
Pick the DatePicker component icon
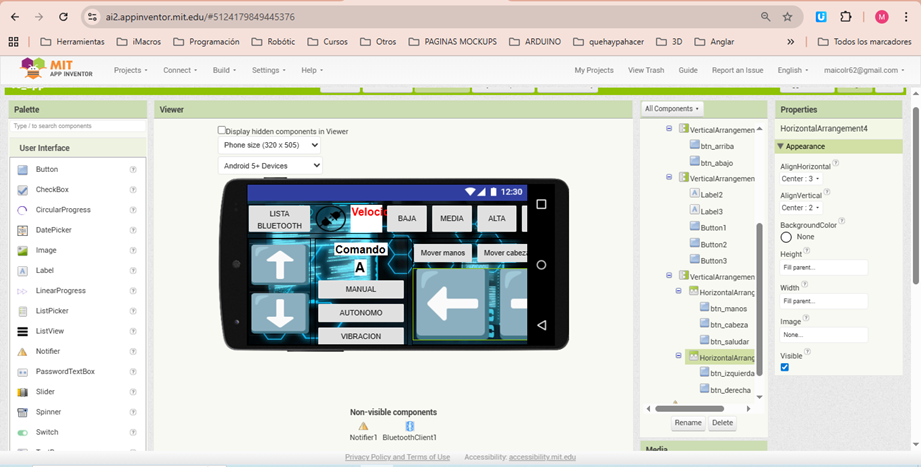(x=22, y=230)
